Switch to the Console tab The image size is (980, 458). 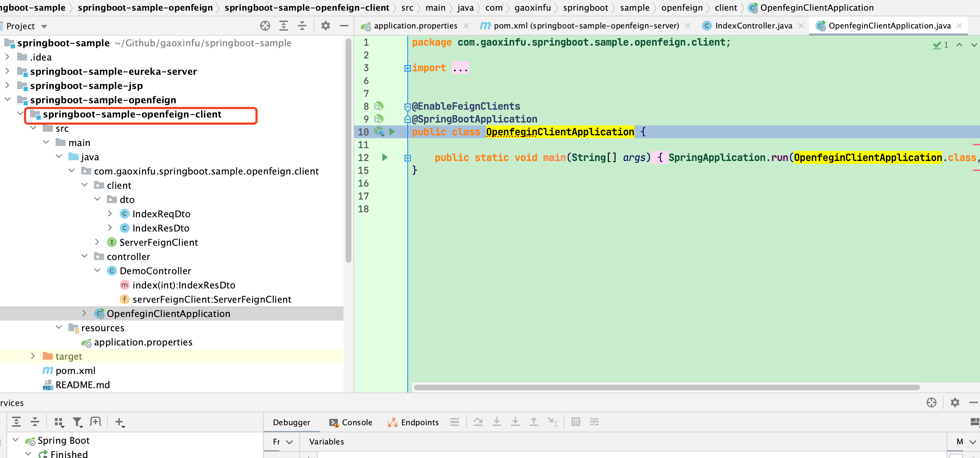click(x=356, y=422)
